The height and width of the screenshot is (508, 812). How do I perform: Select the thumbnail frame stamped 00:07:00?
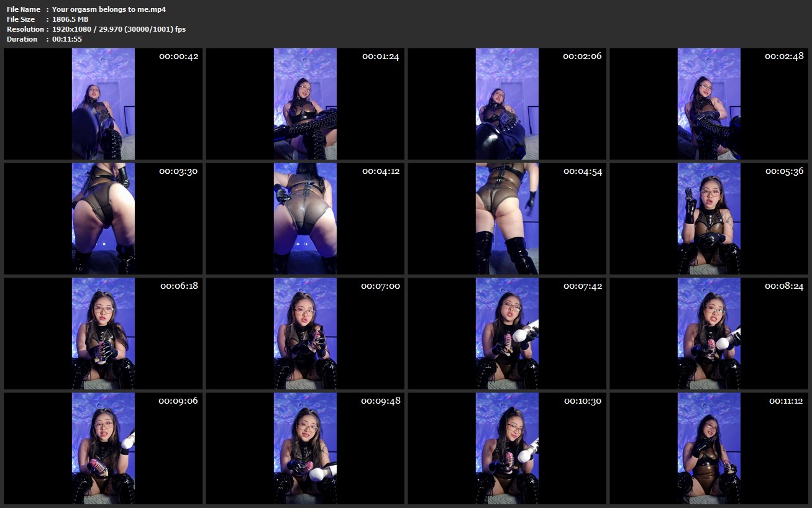coord(305,333)
